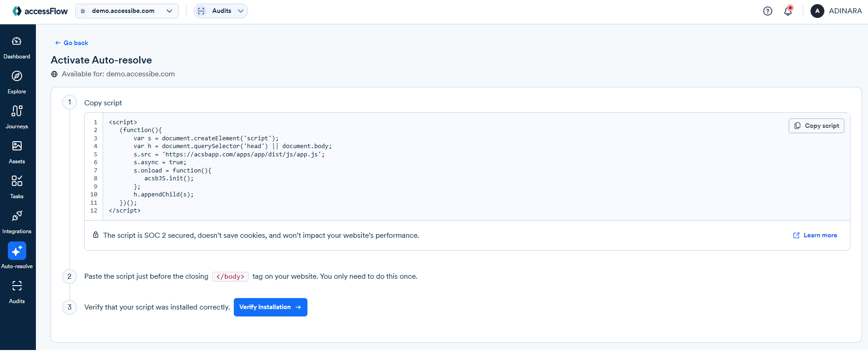This screenshot has height=356, width=868.
Task: Expand the Audits dropdown in top bar
Action: tap(221, 11)
